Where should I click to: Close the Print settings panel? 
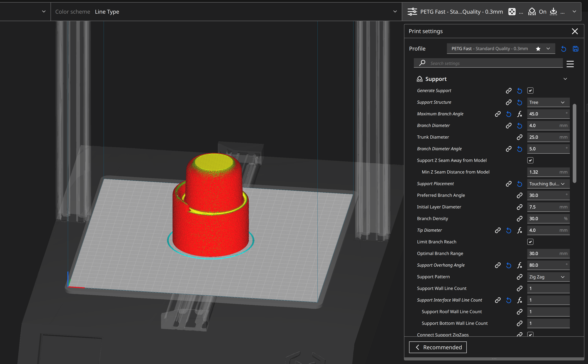575,31
